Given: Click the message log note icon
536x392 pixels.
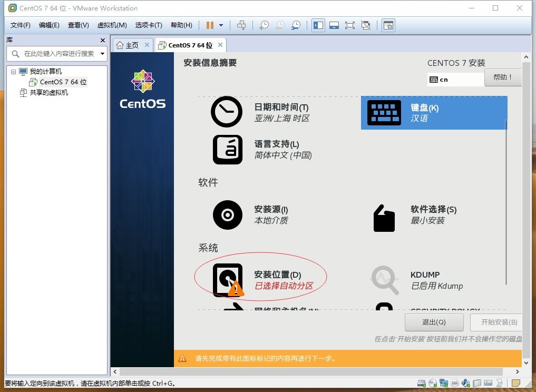Looking at the screenshot, I should point(516,383).
